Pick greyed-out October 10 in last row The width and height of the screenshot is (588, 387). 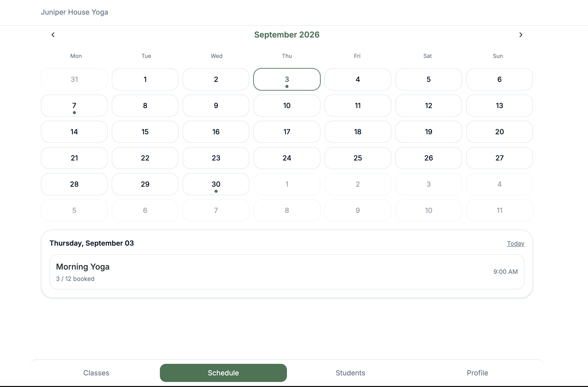tap(429, 210)
